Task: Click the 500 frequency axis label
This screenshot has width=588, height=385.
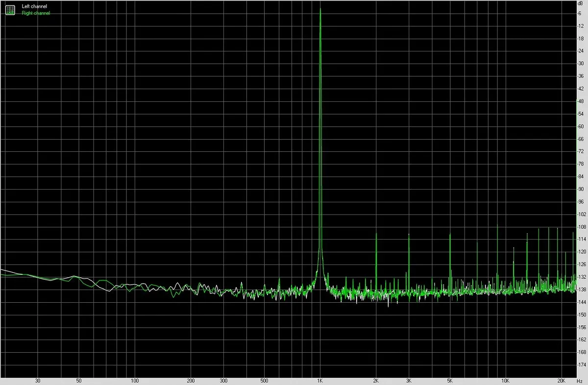Action: click(264, 380)
